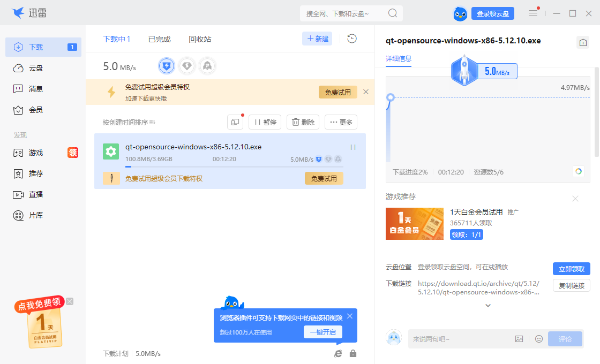This screenshot has width=600, height=364.
Task: Close the free trial banner
Action: (x=366, y=92)
